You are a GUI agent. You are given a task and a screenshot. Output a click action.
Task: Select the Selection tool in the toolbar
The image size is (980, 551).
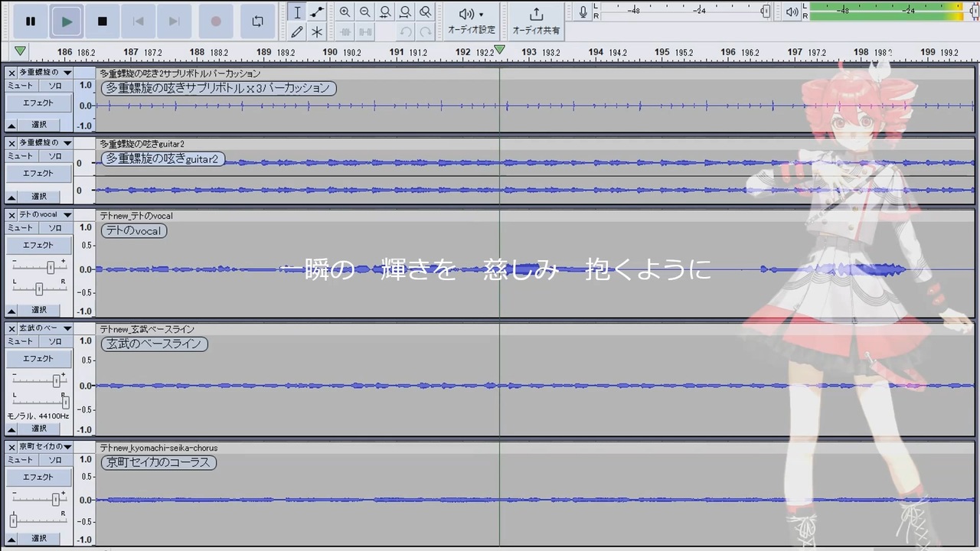point(297,11)
